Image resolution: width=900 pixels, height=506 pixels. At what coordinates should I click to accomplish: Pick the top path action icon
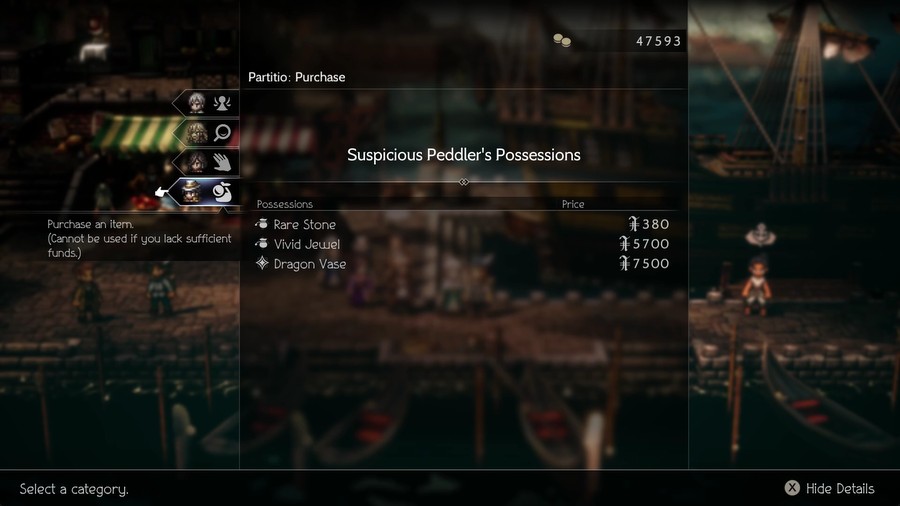tap(222, 103)
